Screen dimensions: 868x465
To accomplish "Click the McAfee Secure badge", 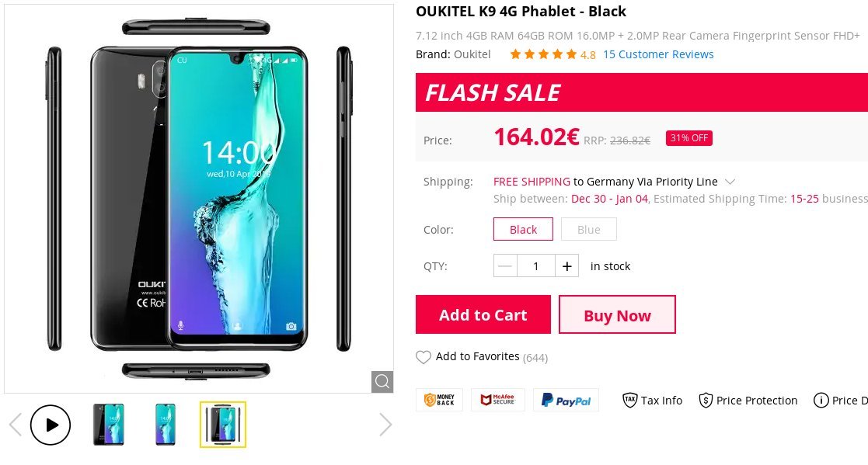I will tap(497, 400).
